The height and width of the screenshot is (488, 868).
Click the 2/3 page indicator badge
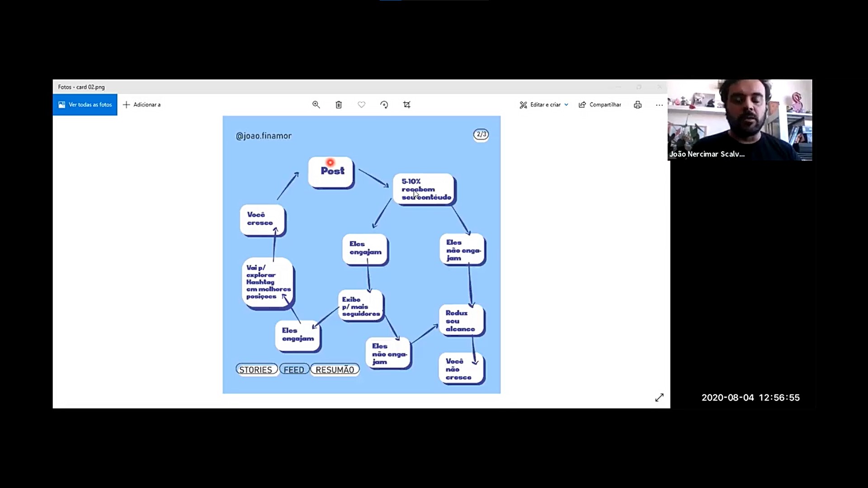pos(481,134)
